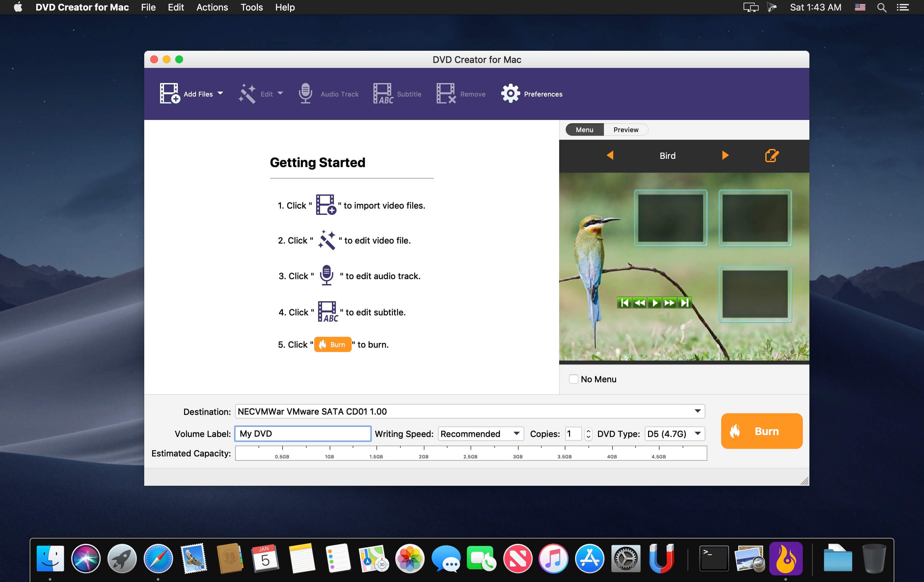Image resolution: width=924 pixels, height=582 pixels.
Task: Click the Remove file icon
Action: click(446, 93)
